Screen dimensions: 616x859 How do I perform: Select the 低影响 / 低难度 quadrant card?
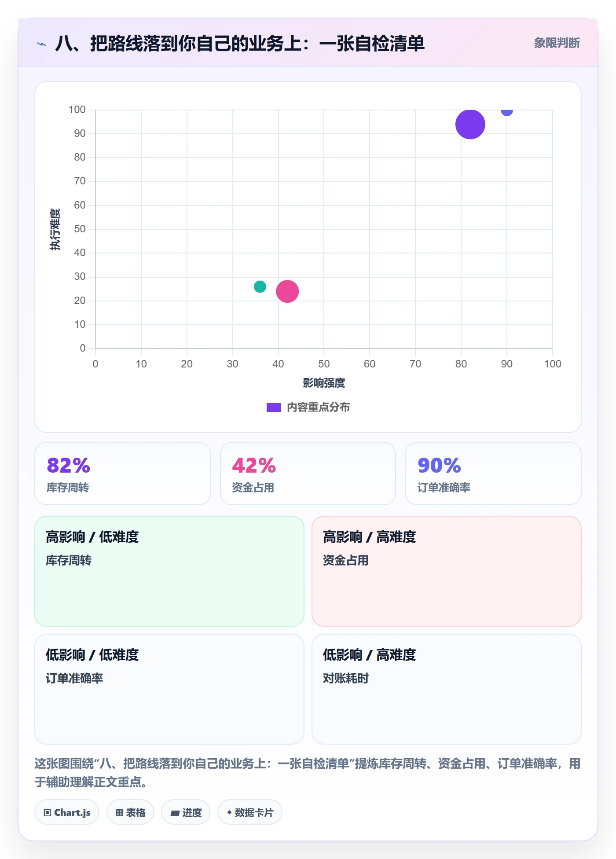pos(169,689)
